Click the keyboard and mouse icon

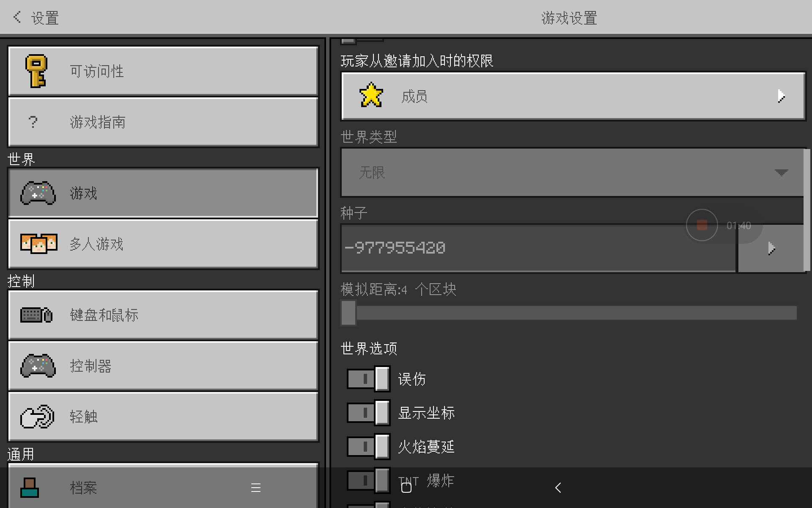(x=36, y=315)
